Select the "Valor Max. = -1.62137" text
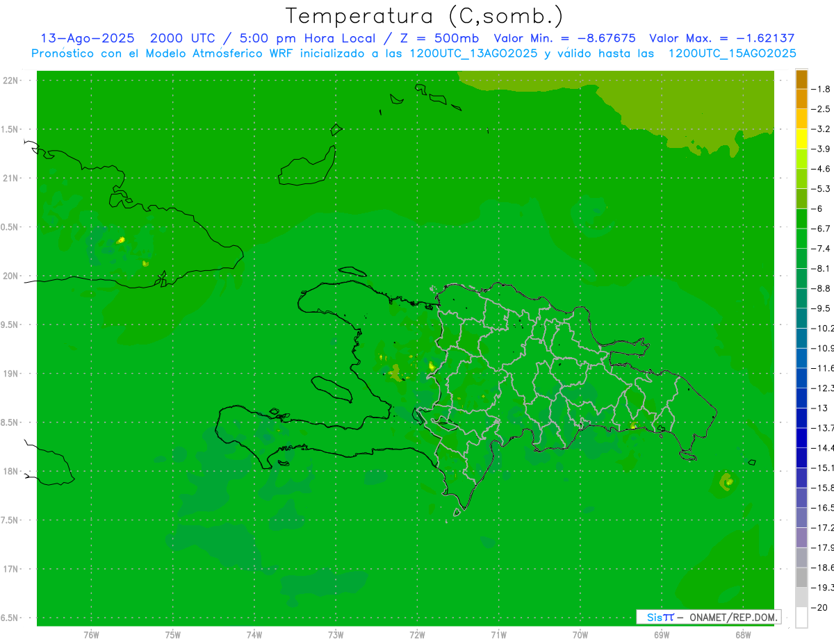834x644 pixels. click(721, 38)
